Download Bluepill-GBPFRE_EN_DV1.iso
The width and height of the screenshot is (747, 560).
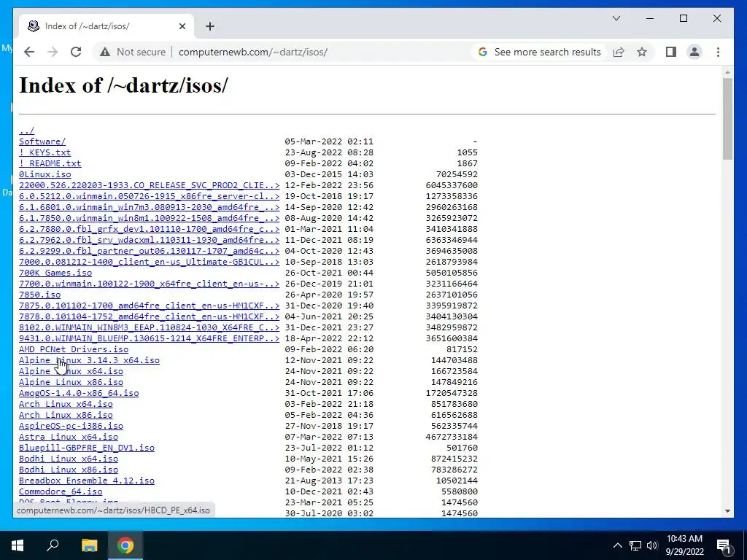click(87, 448)
